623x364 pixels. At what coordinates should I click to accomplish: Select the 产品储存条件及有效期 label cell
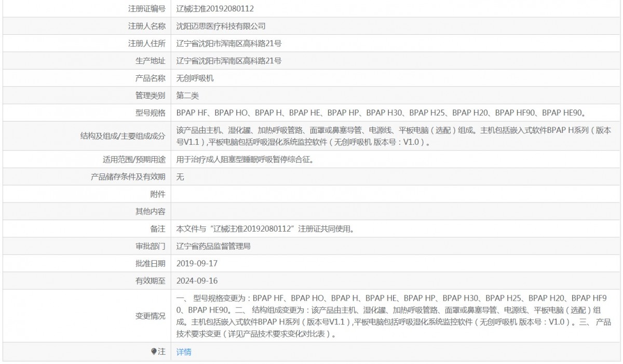[86, 177]
